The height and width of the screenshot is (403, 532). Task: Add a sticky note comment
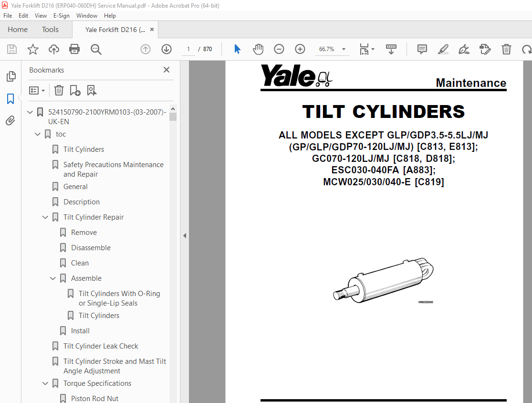coord(422,49)
